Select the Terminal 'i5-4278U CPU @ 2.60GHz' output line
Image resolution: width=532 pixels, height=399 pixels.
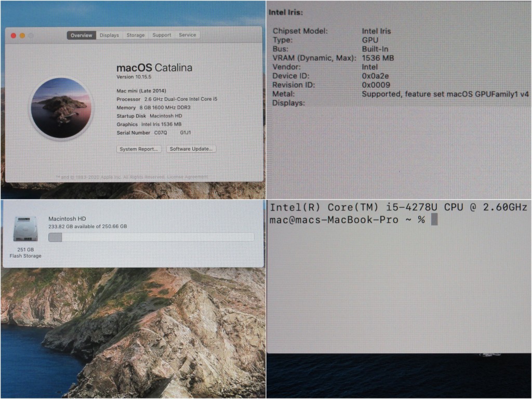398,207
